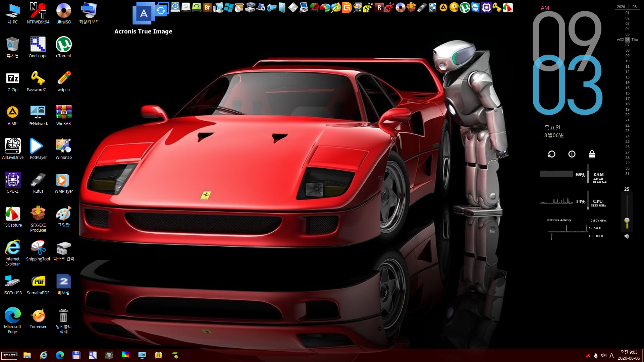Open the gold key icon in top dock
Viewport: 644px width, 362px height.
(497, 7)
